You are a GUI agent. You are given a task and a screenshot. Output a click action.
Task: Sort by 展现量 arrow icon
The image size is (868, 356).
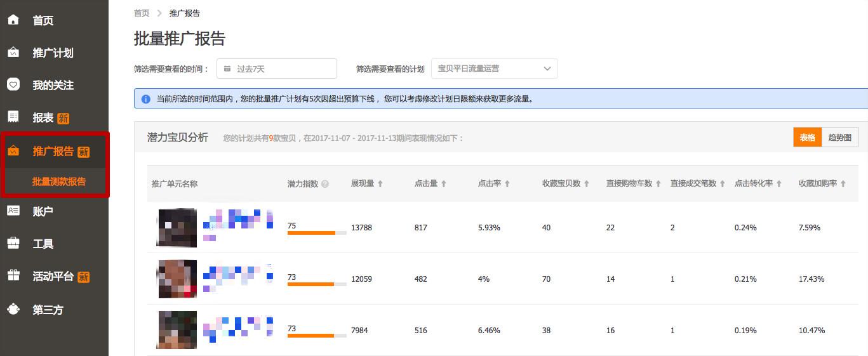(x=380, y=183)
